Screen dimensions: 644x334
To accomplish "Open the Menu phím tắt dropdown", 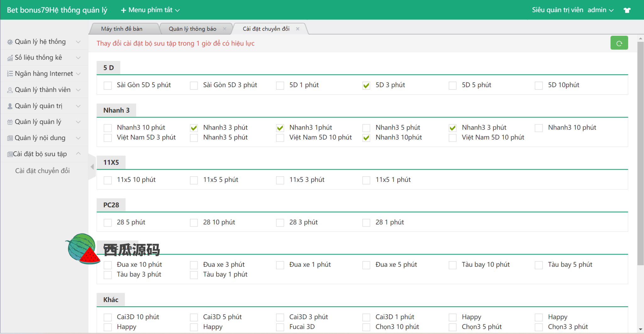I will (x=150, y=10).
